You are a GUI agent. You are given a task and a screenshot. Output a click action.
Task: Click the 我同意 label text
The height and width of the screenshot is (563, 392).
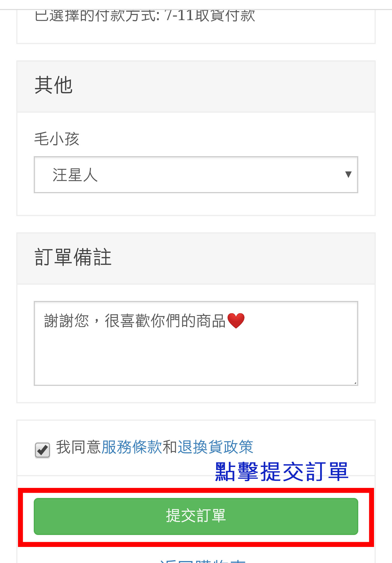click(78, 447)
